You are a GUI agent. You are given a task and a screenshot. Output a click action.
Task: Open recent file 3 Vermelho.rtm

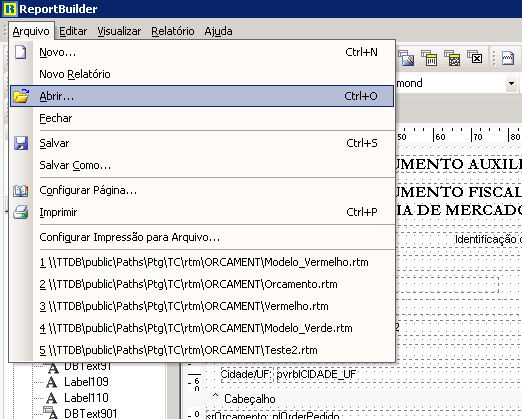[202, 306]
